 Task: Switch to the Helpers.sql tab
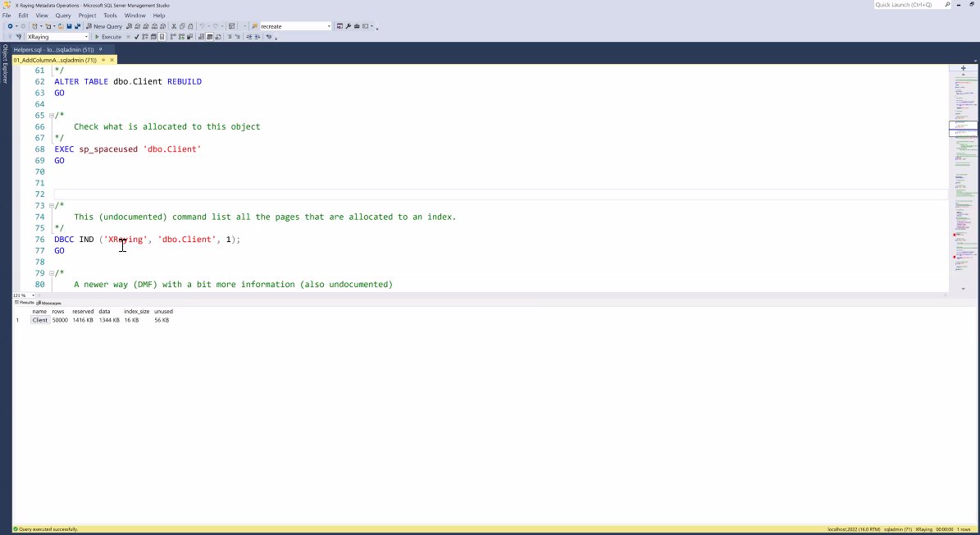coord(54,49)
